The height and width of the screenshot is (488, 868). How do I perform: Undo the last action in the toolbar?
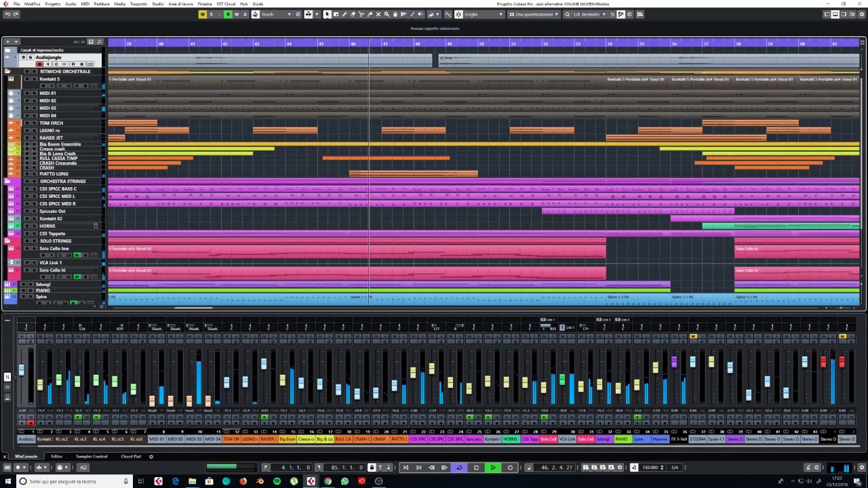[x=7, y=14]
